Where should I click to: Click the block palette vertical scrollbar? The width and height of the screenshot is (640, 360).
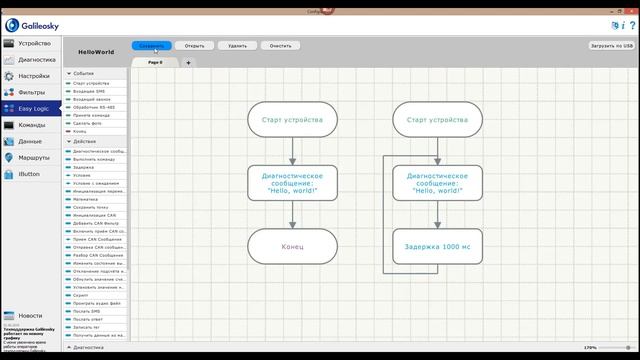(128, 169)
